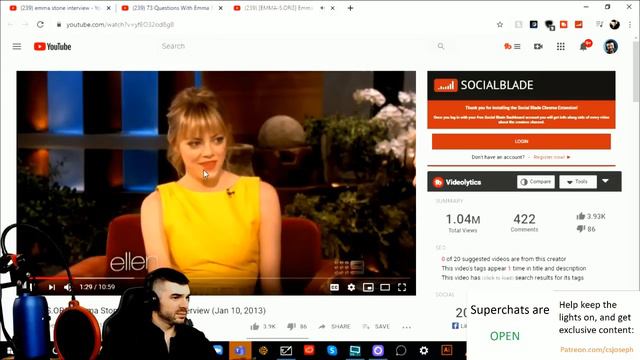The image size is (640, 360).
Task: Open the Videolytics Tools dropdown
Action: coord(578,182)
